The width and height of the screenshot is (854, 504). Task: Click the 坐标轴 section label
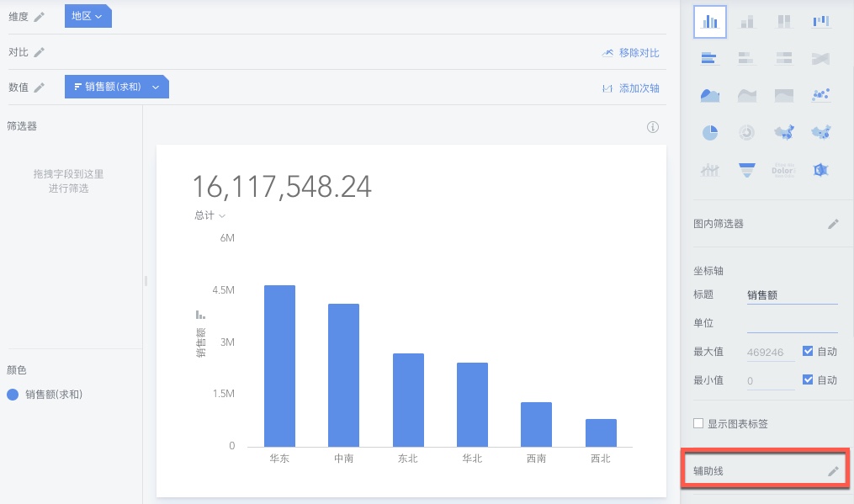coord(708,271)
